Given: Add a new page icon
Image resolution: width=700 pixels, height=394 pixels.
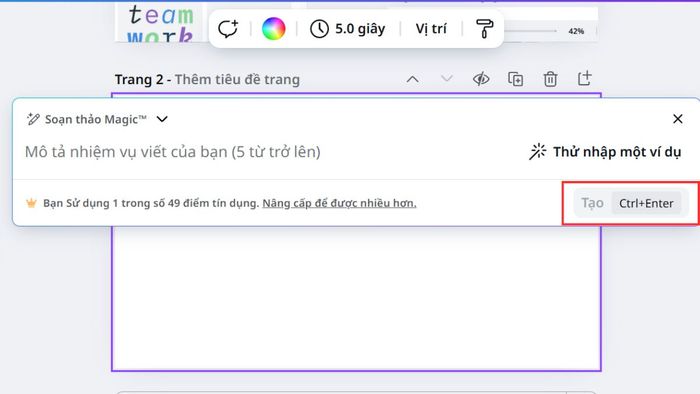Looking at the screenshot, I should [x=584, y=79].
